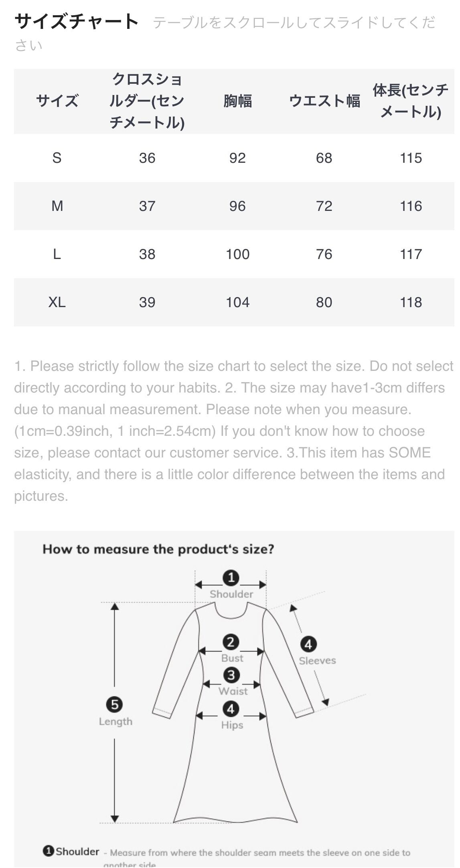
Task: Click the ウエスト幅 column header
Action: point(324,101)
